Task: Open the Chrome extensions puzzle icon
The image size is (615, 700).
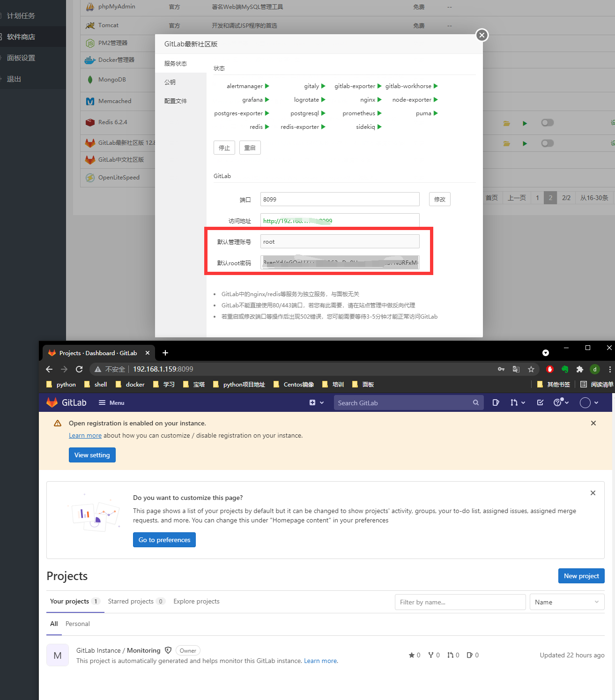Action: click(x=580, y=369)
